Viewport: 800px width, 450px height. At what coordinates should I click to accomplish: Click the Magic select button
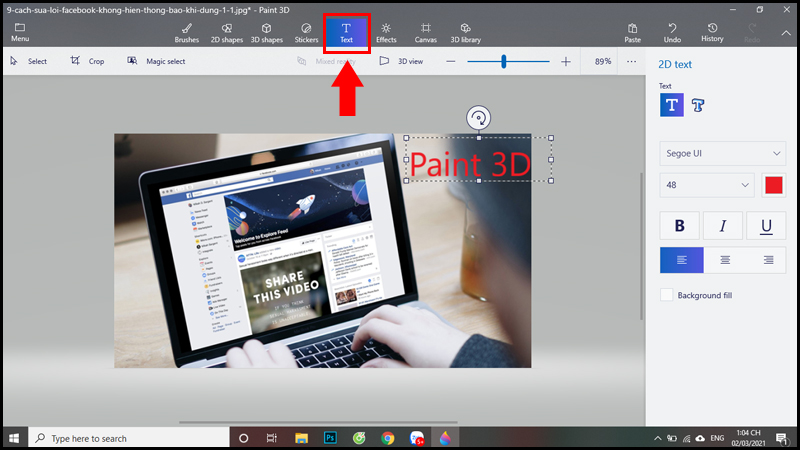[x=156, y=61]
